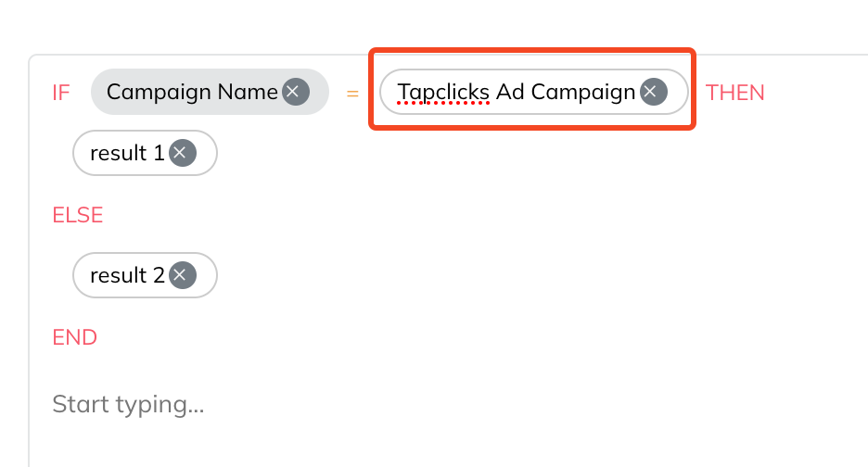Viewport: 868px width, 467px height.
Task: Select the END keyword
Action: tap(75, 337)
